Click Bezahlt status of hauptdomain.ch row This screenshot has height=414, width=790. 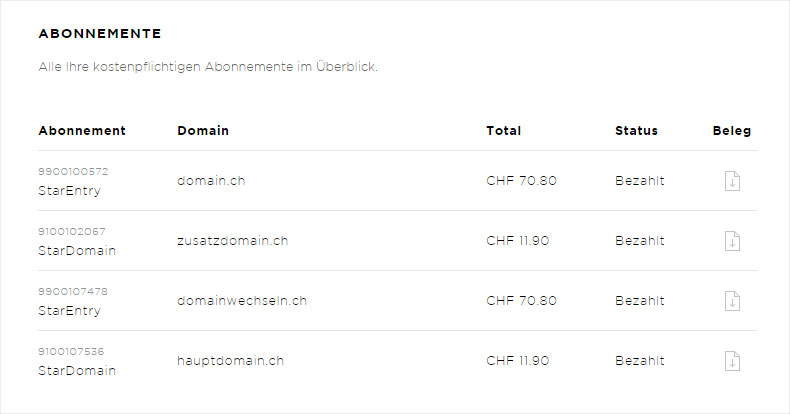click(639, 361)
